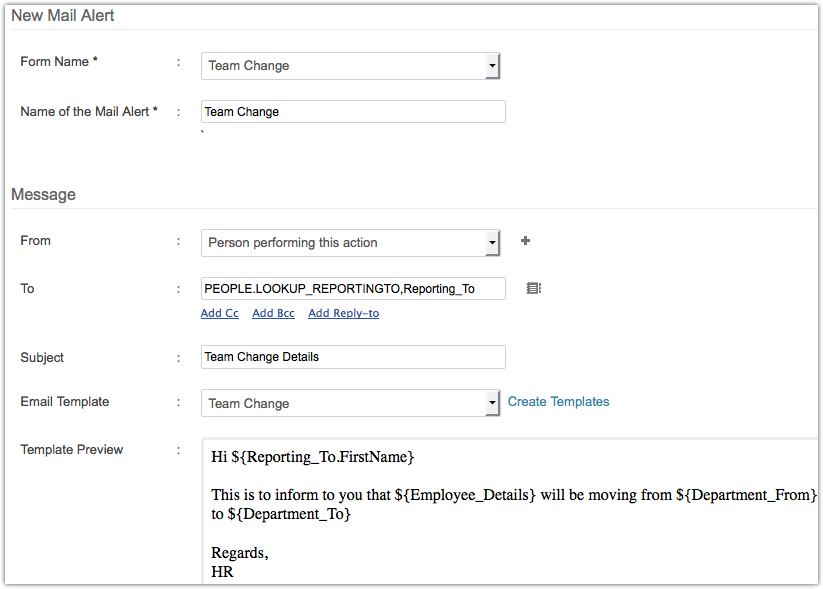The image size is (823, 589).
Task: Open recipient list icon beside To field
Action: tap(533, 288)
